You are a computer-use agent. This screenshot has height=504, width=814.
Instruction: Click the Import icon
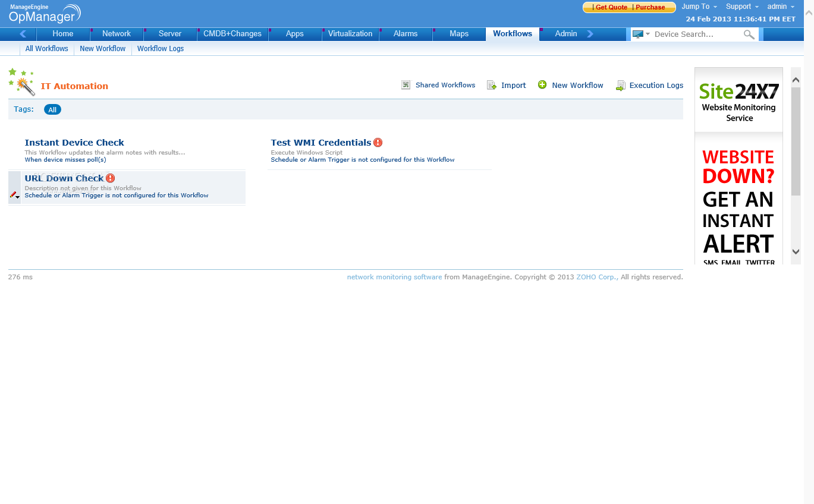coord(492,86)
